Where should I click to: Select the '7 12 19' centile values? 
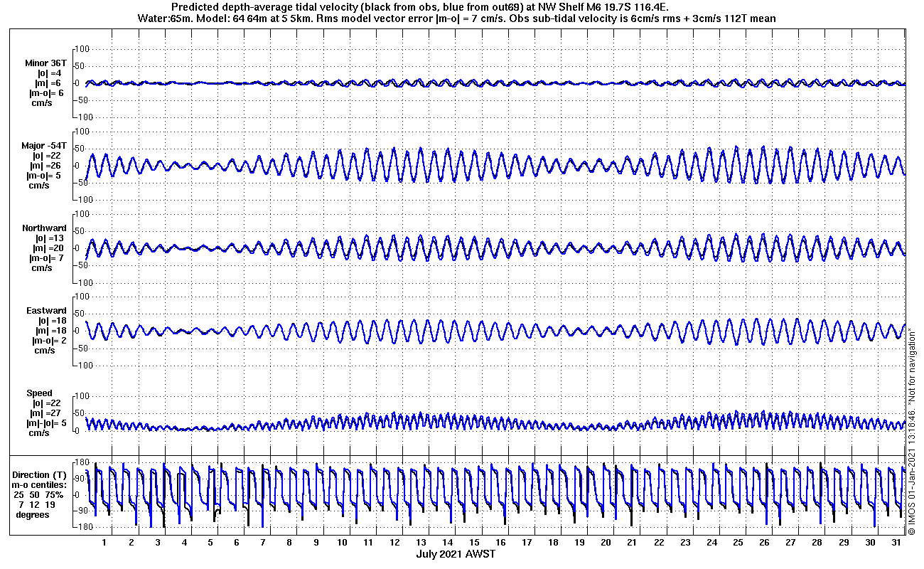[x=36, y=504]
